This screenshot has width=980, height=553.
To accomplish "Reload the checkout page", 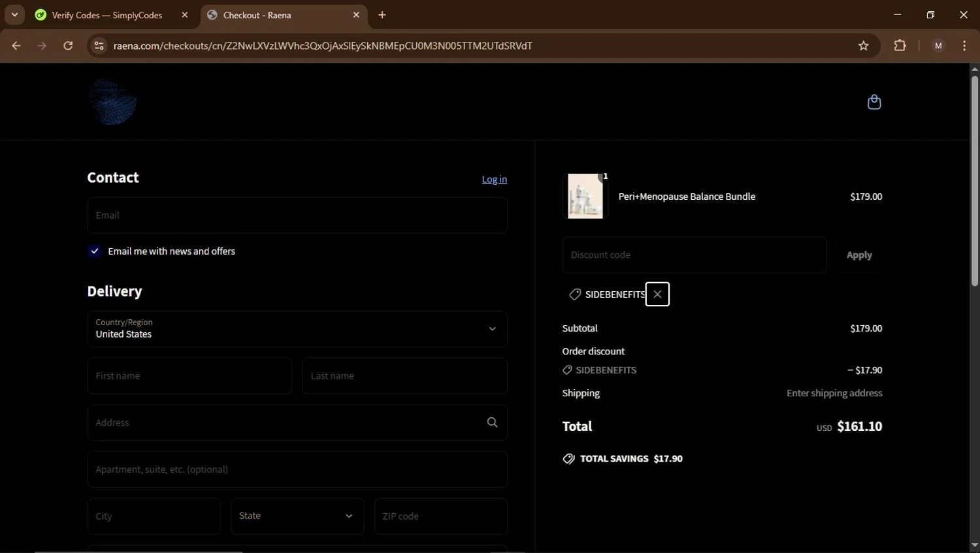I will 68,46.
